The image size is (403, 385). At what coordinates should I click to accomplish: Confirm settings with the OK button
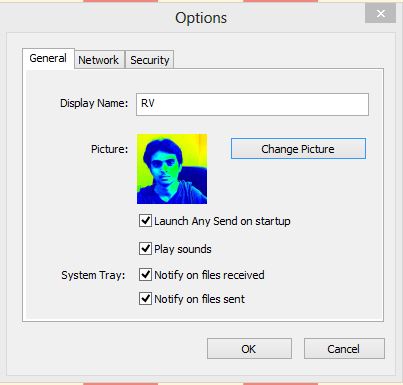(x=249, y=349)
